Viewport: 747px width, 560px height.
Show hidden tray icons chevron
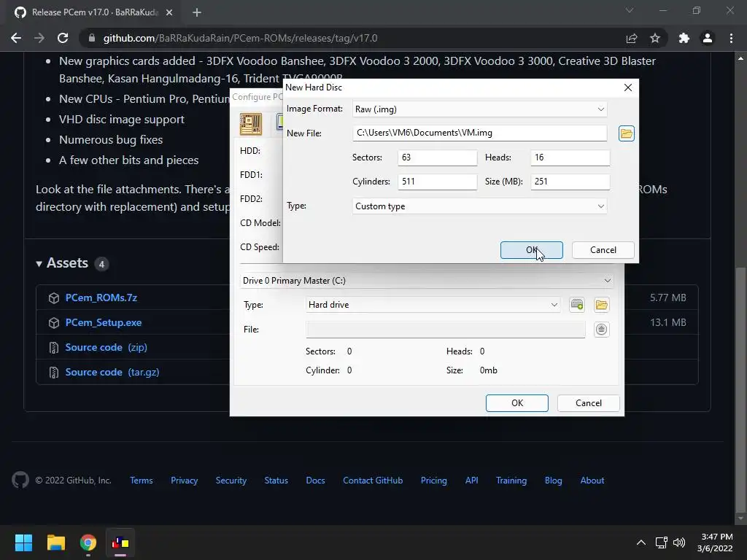[x=641, y=542]
